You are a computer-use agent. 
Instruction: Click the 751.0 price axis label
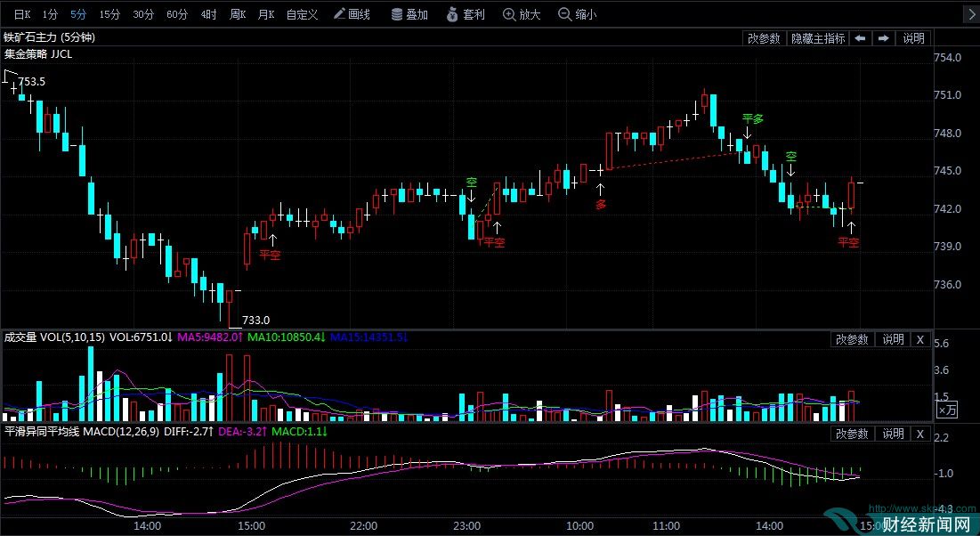point(947,95)
